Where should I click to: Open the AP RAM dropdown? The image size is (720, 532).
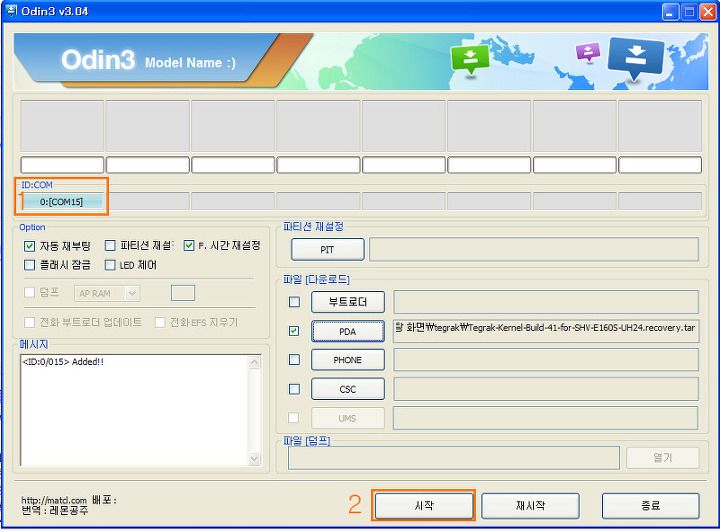132,293
